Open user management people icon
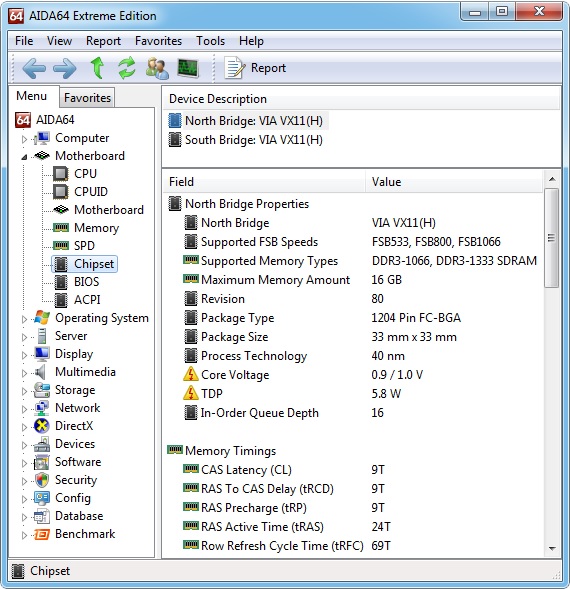The image size is (570, 589). coord(157,68)
